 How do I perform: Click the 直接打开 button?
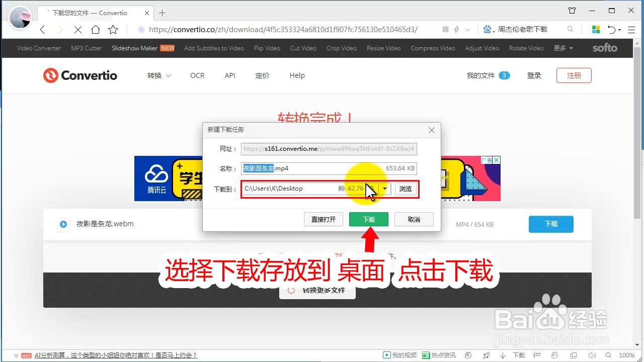click(x=324, y=219)
